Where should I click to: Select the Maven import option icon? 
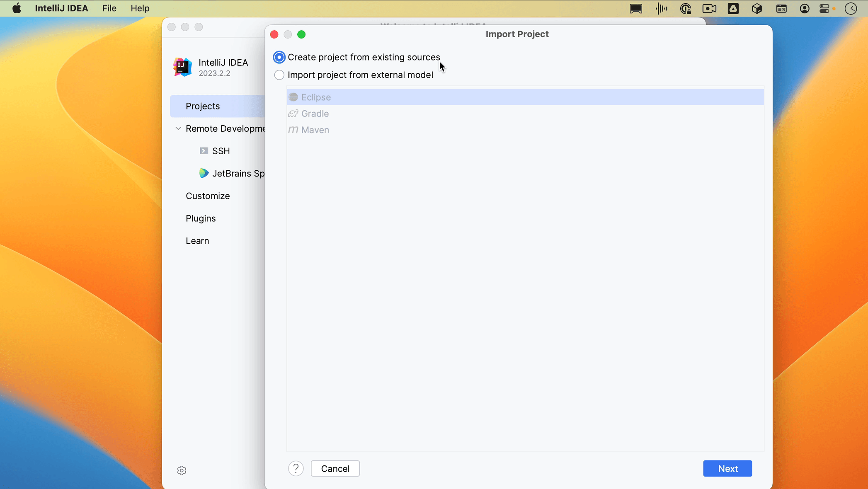pos(293,130)
